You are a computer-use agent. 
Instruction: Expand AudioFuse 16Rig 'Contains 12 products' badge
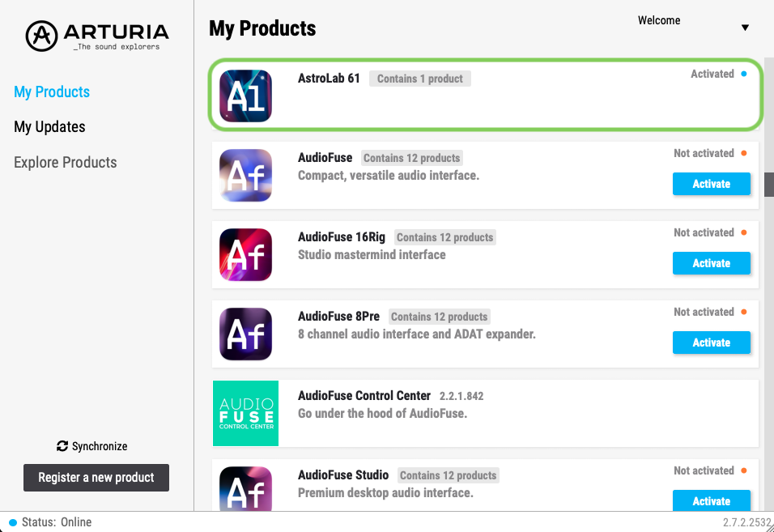[x=444, y=238]
